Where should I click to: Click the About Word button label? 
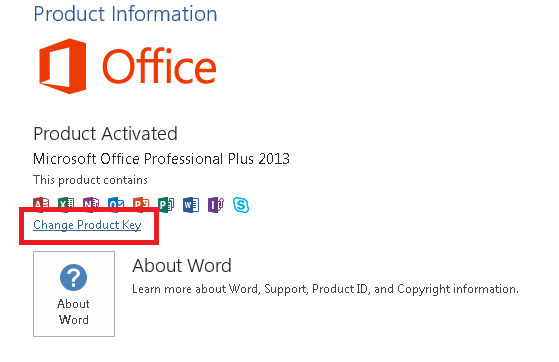(74, 312)
